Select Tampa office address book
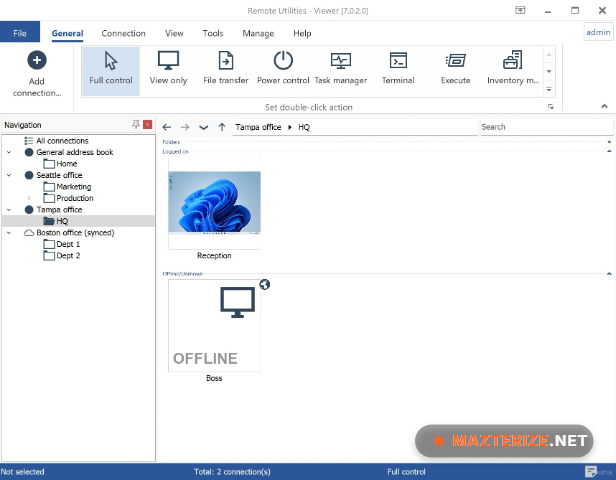616x480 pixels. pyautogui.click(x=59, y=209)
